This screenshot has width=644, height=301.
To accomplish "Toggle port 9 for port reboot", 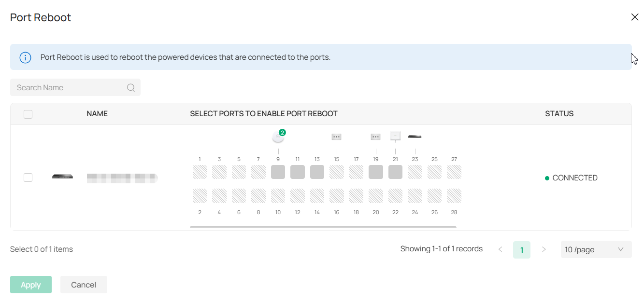I will click(278, 171).
